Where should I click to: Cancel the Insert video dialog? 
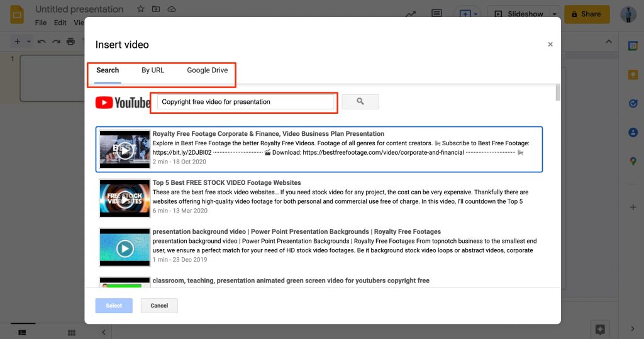point(159,305)
